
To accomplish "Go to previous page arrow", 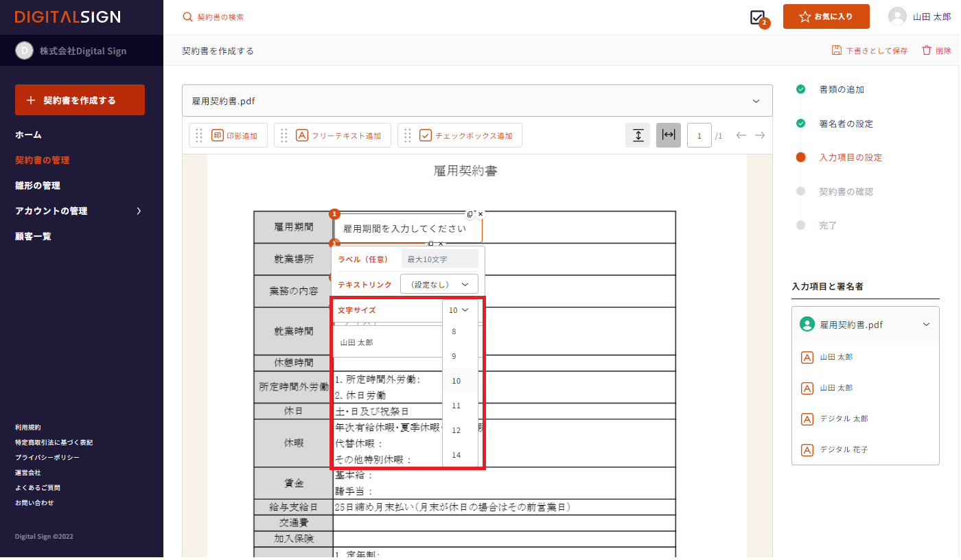I will [741, 135].
